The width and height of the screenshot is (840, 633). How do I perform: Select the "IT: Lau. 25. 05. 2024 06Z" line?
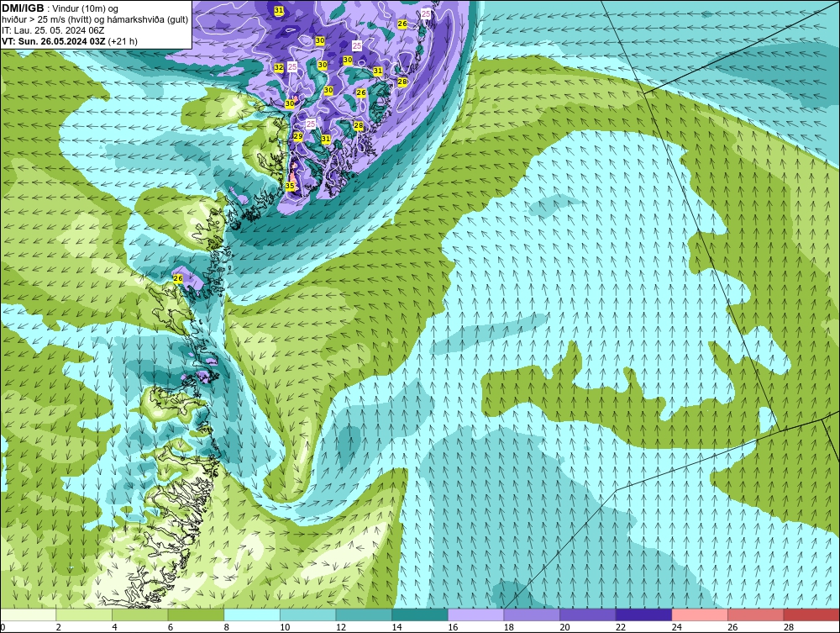[x=53, y=30]
